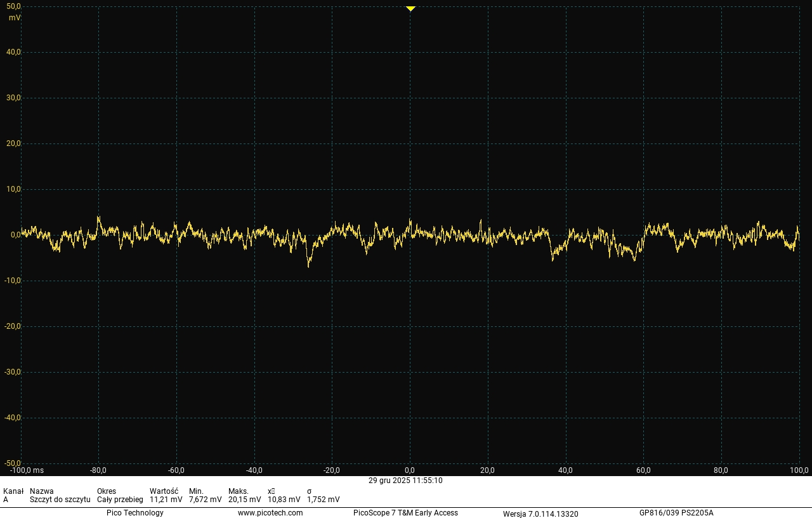Click the 'Szczyt do szczytu' measurement name

point(60,500)
